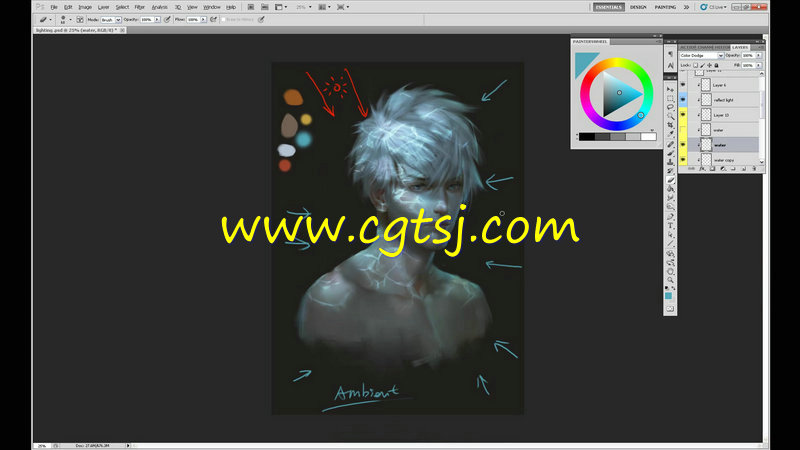Screen dimensions: 800x450
Task: Open the eraser Opacity arrow
Action: [157, 19]
